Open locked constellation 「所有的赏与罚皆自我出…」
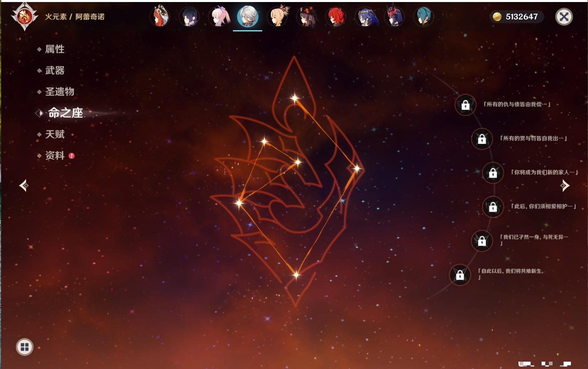Image resolution: width=588 pixels, height=369 pixels. [x=482, y=139]
